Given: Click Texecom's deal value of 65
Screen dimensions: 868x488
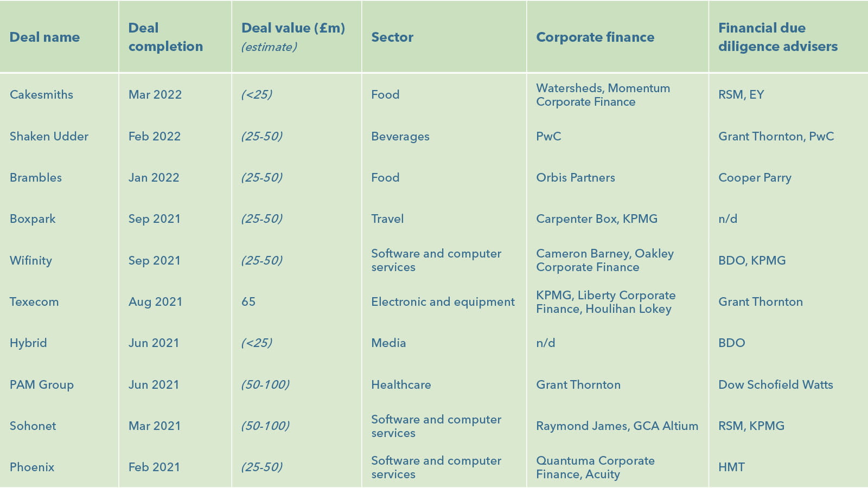Looking at the screenshot, I should coord(248,301).
